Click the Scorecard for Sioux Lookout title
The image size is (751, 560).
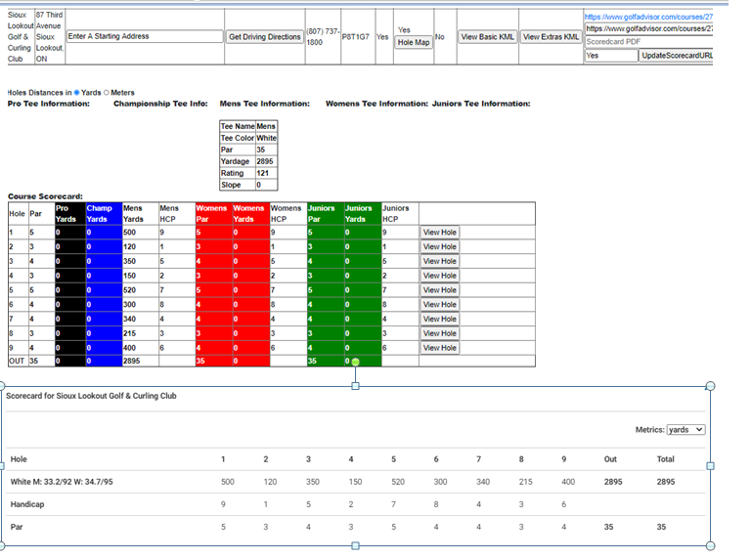pyautogui.click(x=91, y=396)
